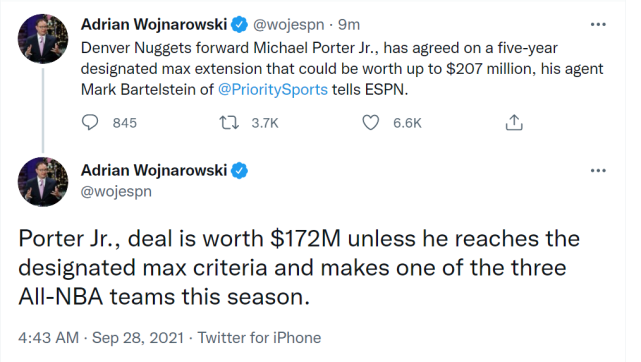Open the share icon menu for the tweet
This screenshot has width=641, height=362.
[x=514, y=123]
